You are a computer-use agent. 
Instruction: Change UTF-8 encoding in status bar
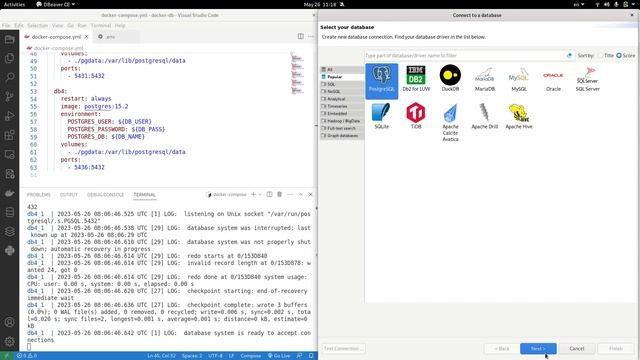pos(215,356)
